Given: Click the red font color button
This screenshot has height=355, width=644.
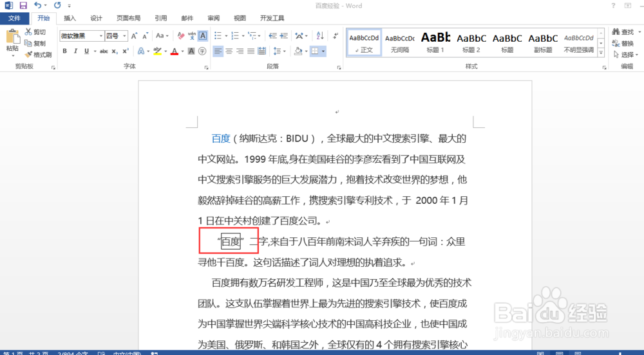Looking at the screenshot, I should tap(175, 51).
